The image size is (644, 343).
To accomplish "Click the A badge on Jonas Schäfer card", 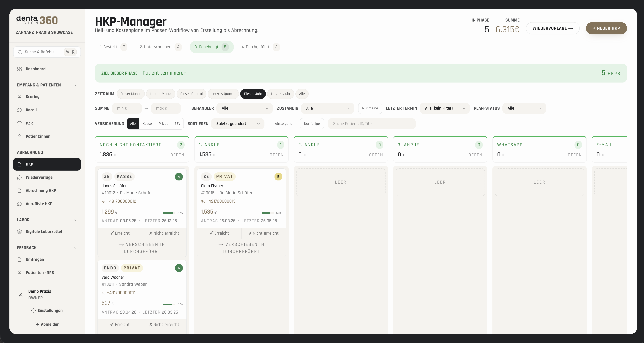I will click(x=179, y=177).
